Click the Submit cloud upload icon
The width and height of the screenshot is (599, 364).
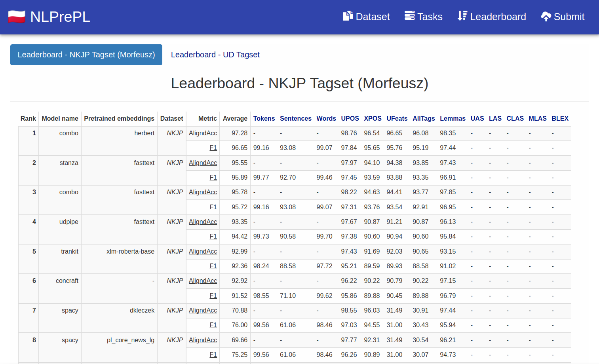point(546,17)
